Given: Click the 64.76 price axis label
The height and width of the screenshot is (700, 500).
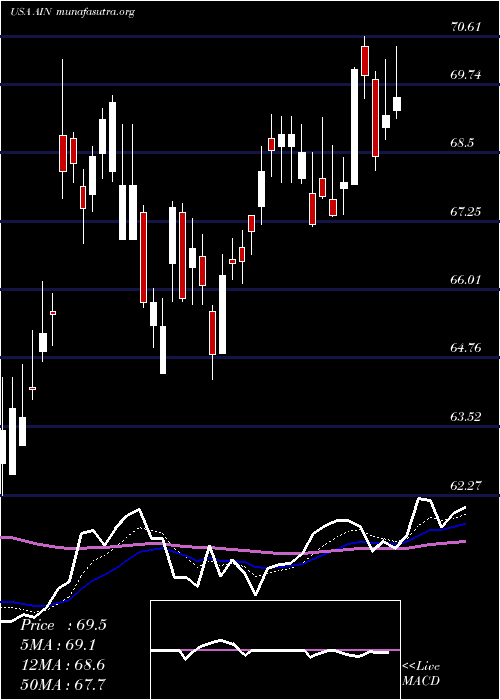Looking at the screenshot, I should click(466, 347).
